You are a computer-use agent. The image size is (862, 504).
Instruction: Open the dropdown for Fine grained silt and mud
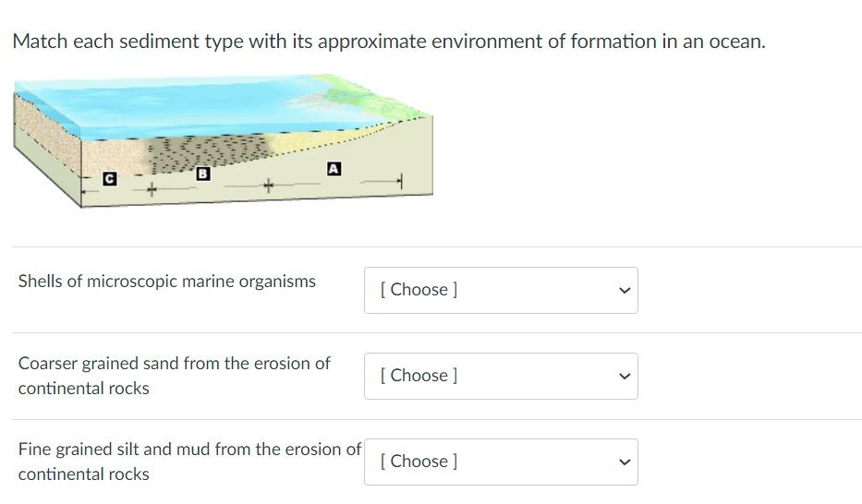point(500,462)
